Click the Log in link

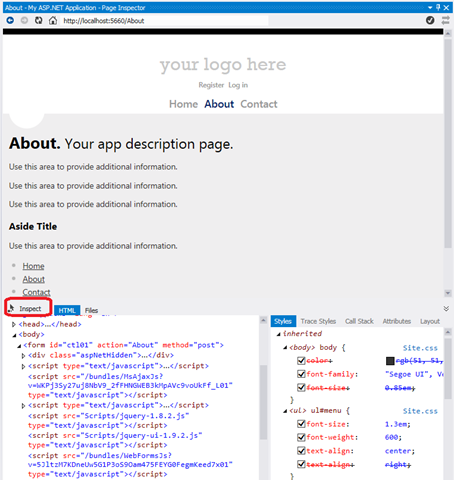(238, 85)
